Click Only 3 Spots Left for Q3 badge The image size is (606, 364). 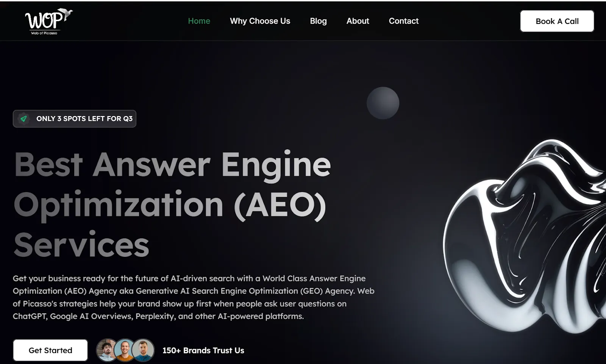point(75,119)
